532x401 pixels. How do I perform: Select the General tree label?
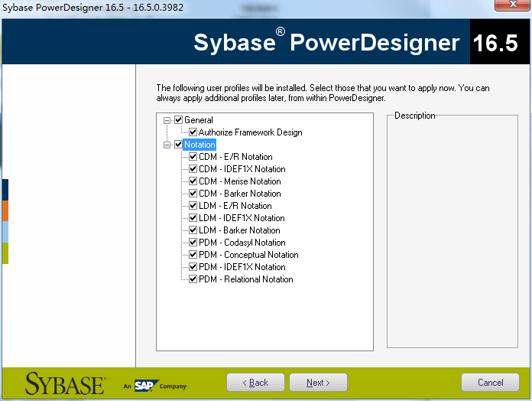point(199,120)
